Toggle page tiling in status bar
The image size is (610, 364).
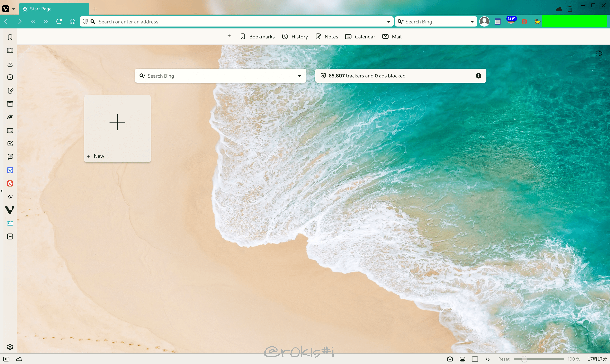pyautogui.click(x=475, y=359)
